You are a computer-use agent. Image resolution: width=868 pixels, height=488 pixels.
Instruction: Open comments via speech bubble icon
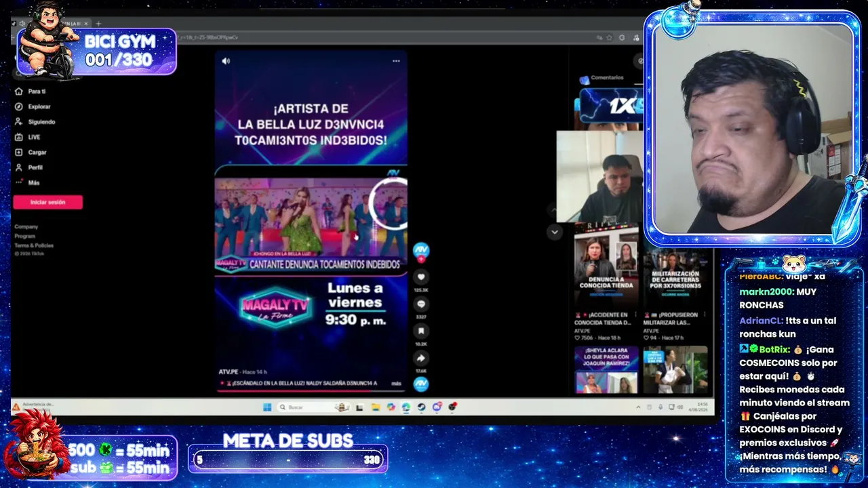click(421, 304)
